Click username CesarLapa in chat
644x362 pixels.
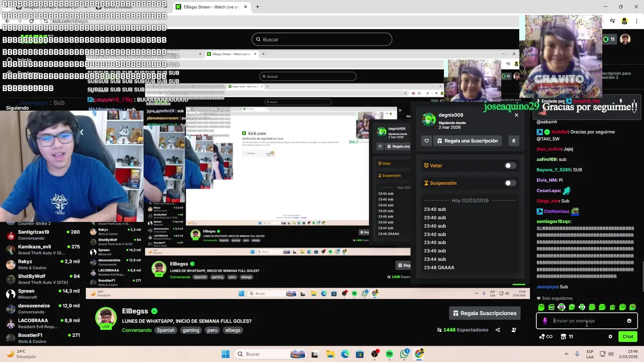pyautogui.click(x=548, y=191)
